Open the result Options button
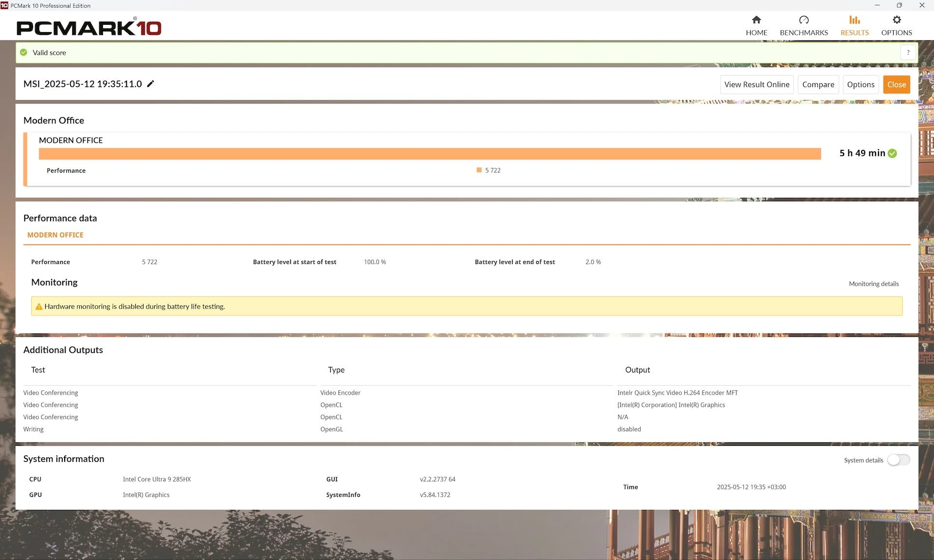Viewport: 934px width, 560px height. pyautogui.click(x=861, y=85)
